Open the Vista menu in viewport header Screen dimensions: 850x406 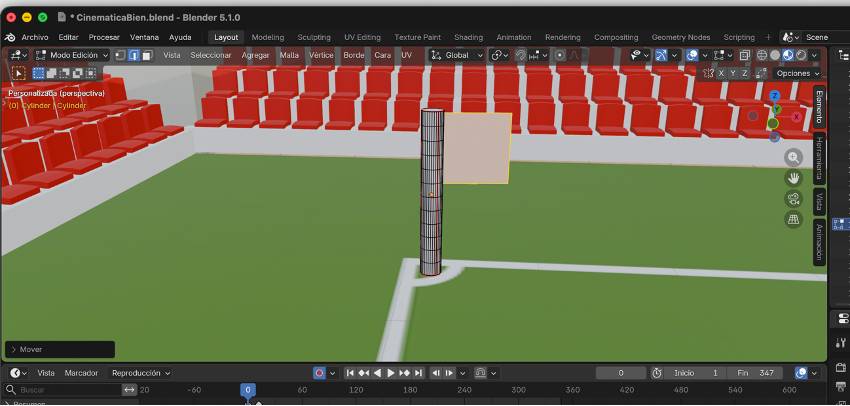172,55
